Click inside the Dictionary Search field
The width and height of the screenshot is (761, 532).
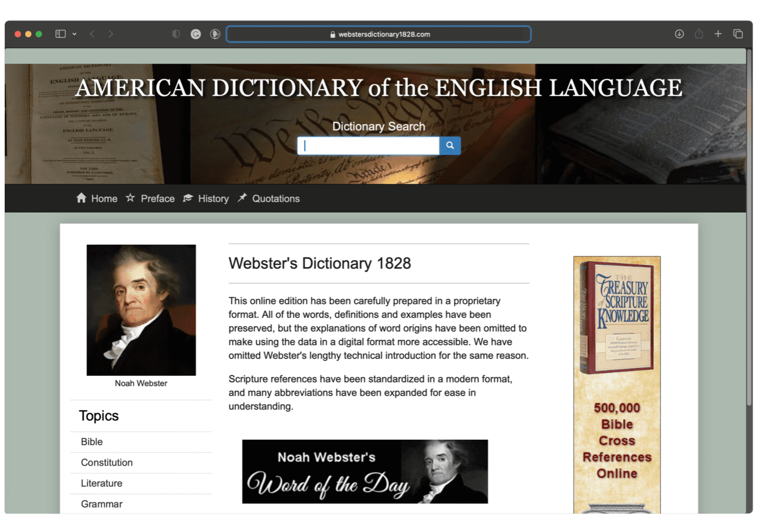point(369,146)
